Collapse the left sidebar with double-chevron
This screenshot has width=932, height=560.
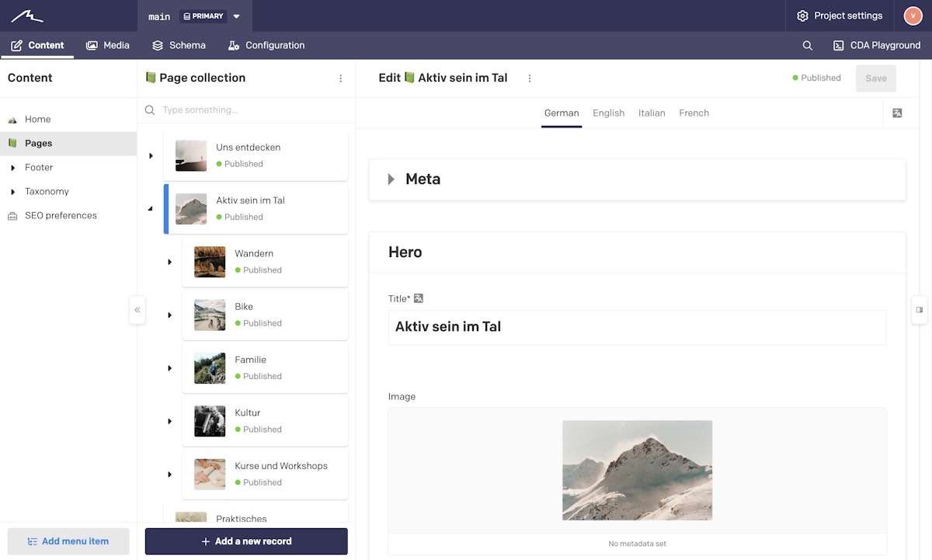coord(137,310)
